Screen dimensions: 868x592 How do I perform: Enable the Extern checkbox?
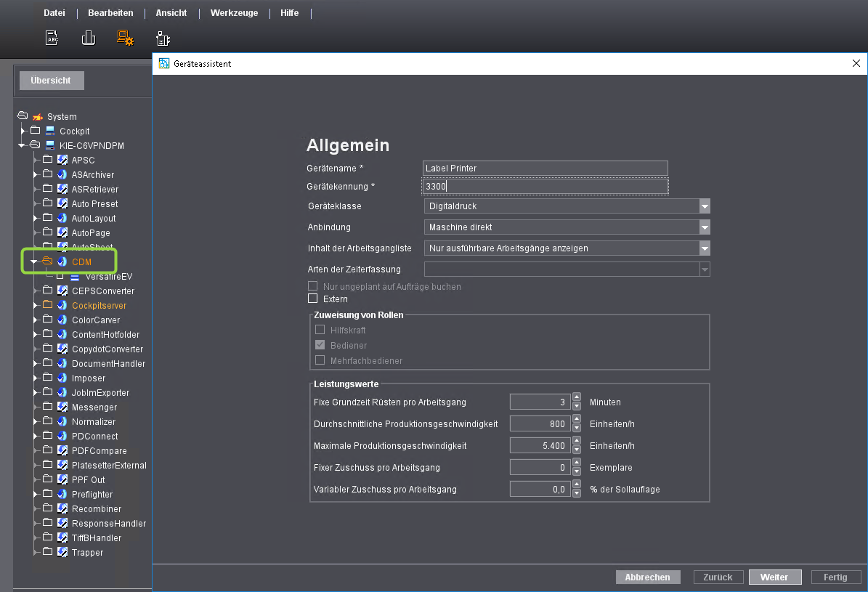coord(313,299)
